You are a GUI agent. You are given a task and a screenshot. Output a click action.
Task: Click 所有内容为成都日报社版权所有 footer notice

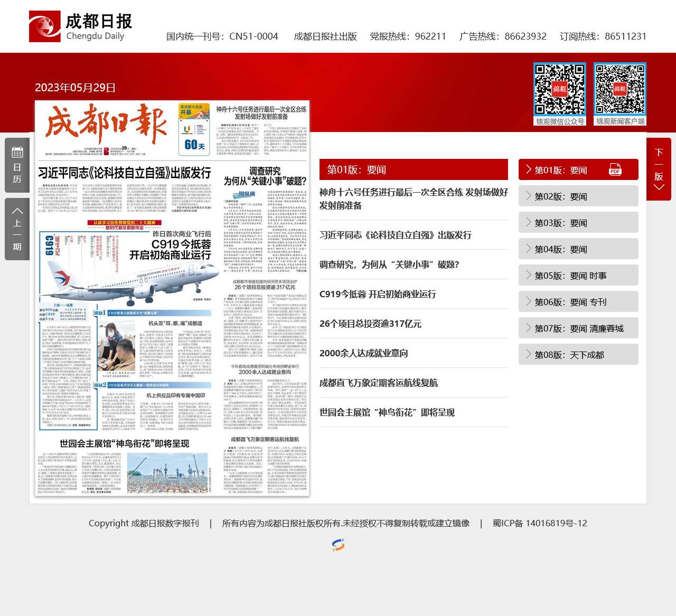[x=346, y=523]
